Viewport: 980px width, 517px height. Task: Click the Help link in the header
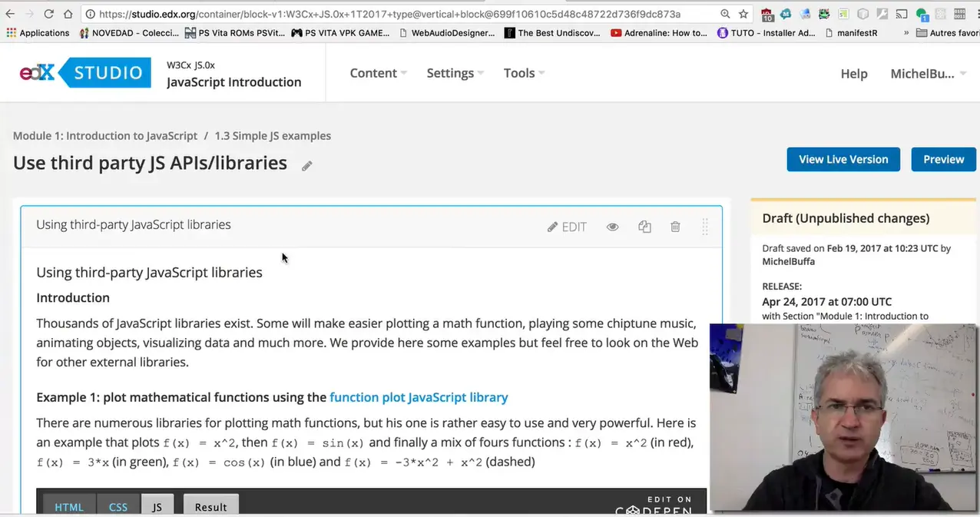tap(854, 74)
